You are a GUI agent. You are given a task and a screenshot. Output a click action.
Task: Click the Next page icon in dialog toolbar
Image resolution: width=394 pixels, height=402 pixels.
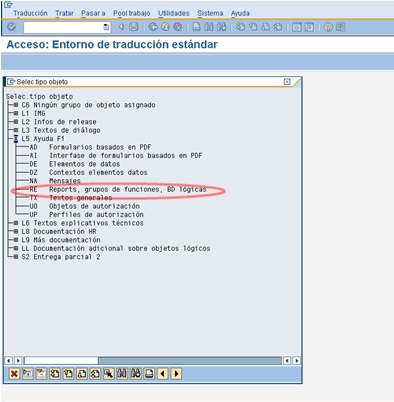coord(82,374)
